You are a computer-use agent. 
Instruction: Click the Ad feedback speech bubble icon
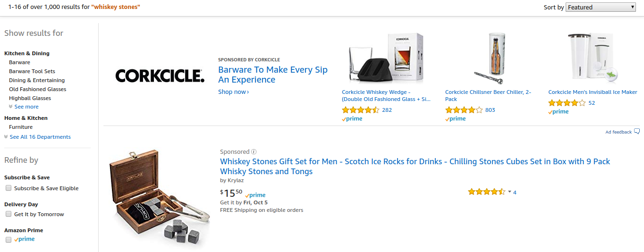(x=637, y=132)
